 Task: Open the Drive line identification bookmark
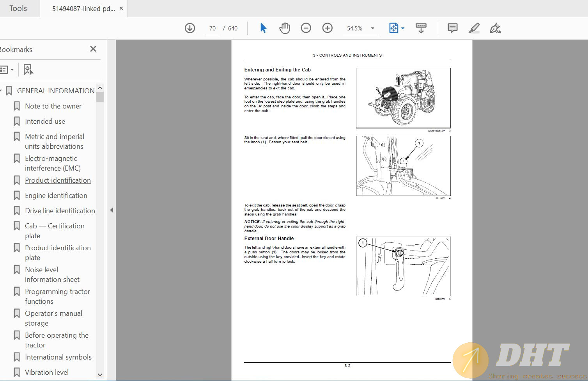pyautogui.click(x=60, y=211)
